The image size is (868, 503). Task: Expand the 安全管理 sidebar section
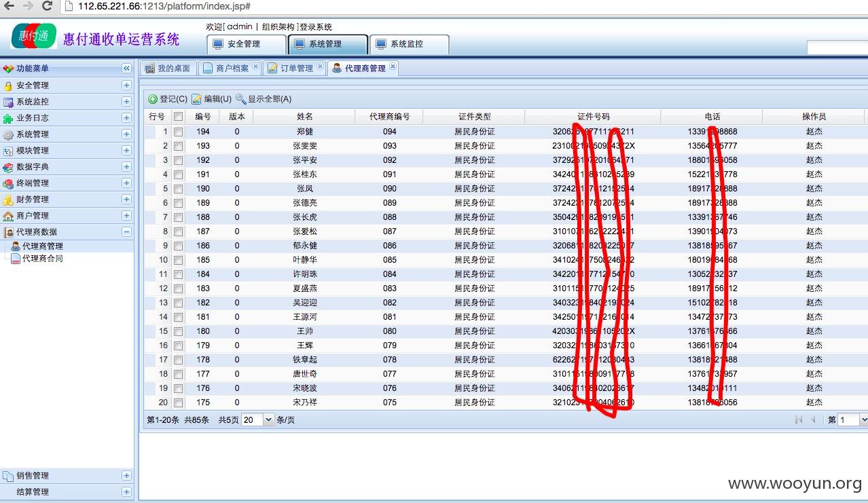126,86
